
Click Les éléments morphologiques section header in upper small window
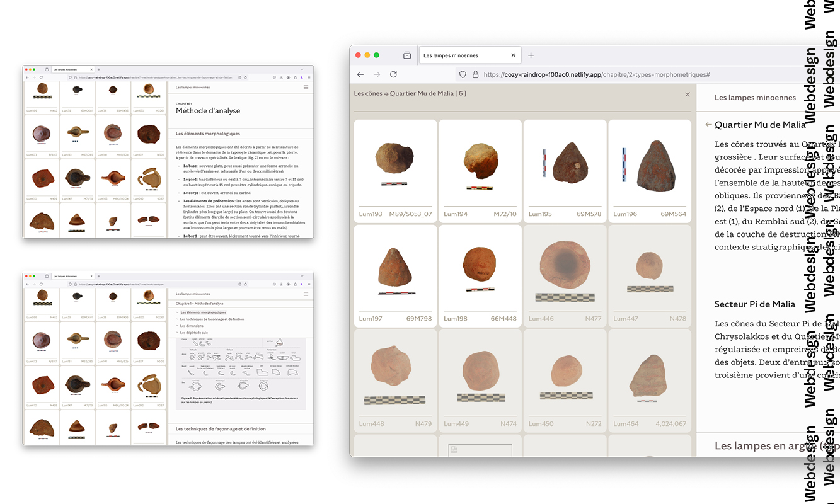tap(208, 134)
